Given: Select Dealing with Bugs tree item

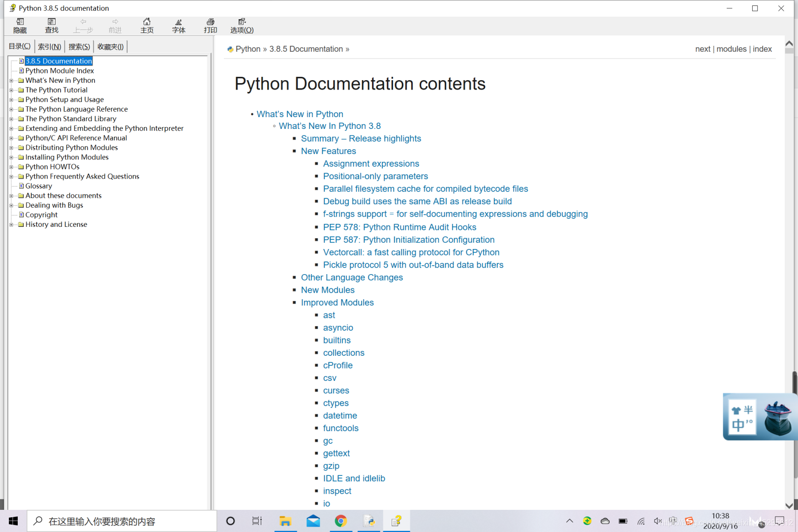Looking at the screenshot, I should pyautogui.click(x=54, y=205).
